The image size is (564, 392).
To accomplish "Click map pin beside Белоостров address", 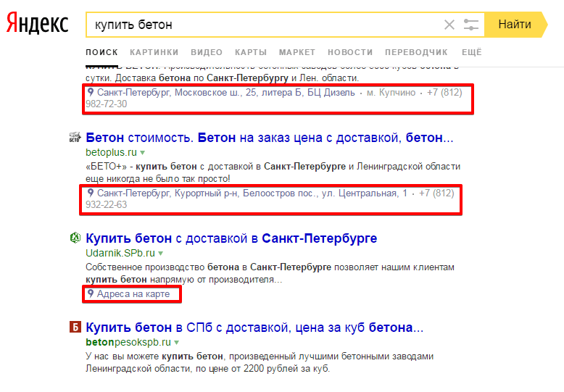I will pos(91,193).
